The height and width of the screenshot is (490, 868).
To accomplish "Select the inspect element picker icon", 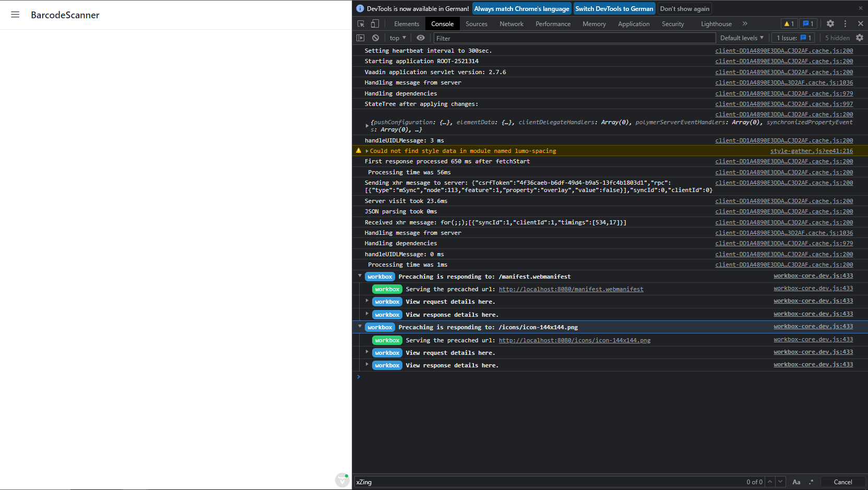I will coord(361,24).
